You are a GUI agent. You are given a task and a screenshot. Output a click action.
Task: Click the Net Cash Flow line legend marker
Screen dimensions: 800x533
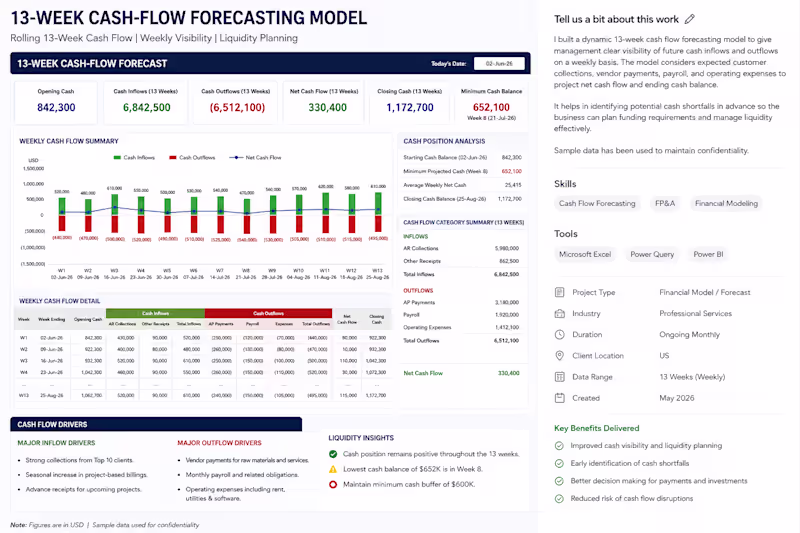[x=236, y=158]
